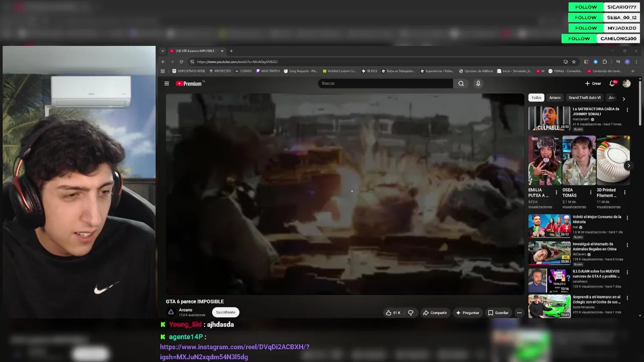Click GTA 6 parece IMPOSIBLE video title

[195, 302]
